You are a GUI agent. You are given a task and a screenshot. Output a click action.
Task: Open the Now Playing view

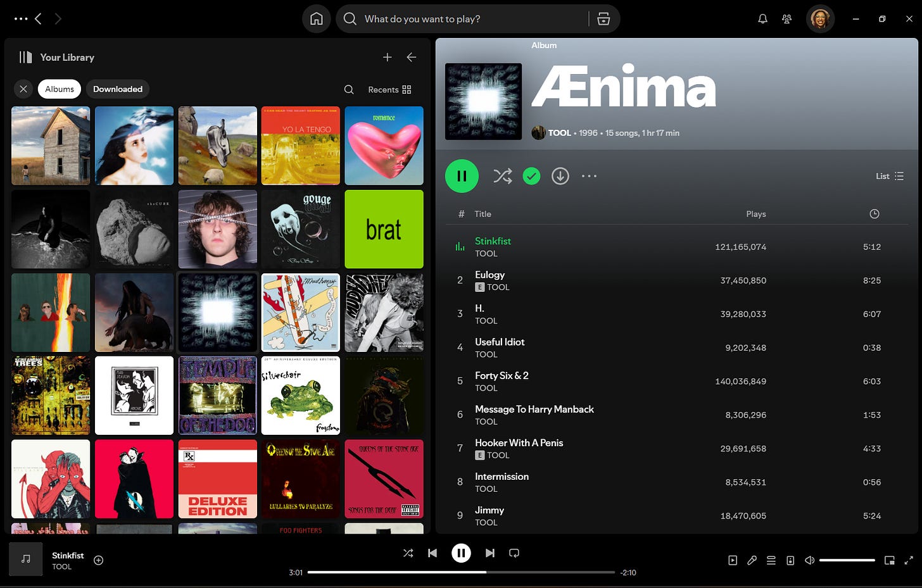point(733,560)
